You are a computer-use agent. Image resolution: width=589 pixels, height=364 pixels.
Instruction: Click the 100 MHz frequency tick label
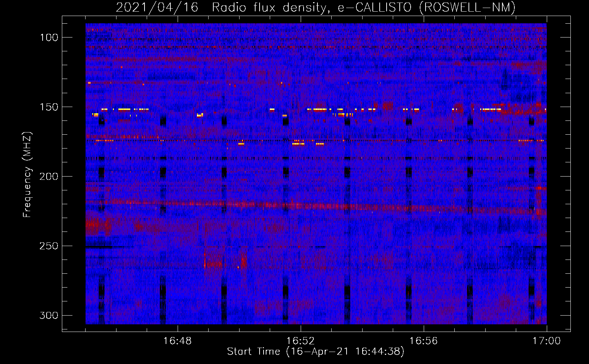coord(49,37)
